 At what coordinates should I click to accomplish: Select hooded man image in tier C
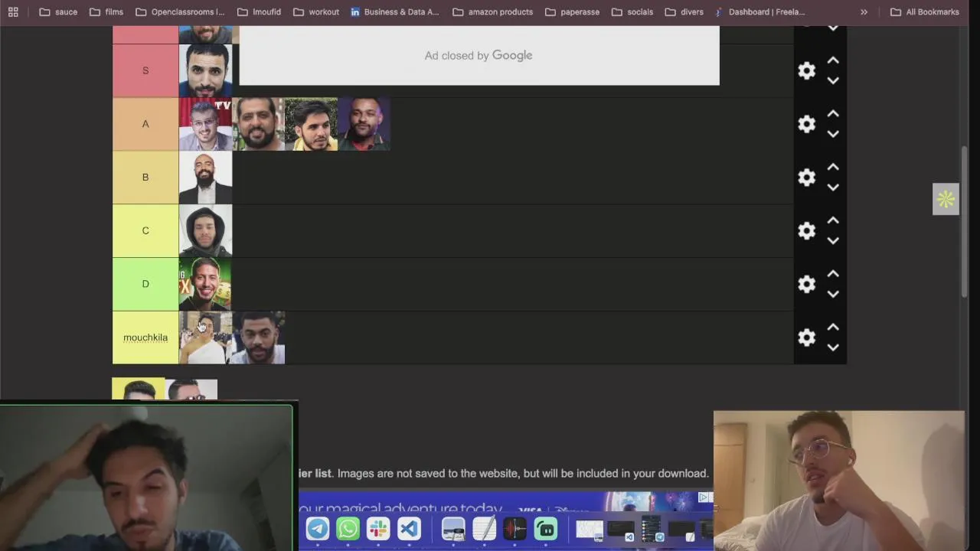click(x=205, y=231)
